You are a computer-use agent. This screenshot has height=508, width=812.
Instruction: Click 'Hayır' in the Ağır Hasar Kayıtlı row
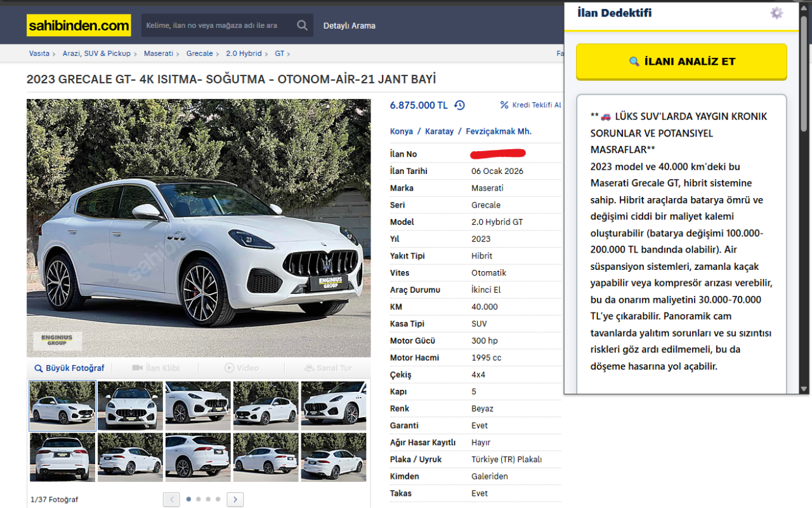(x=481, y=443)
